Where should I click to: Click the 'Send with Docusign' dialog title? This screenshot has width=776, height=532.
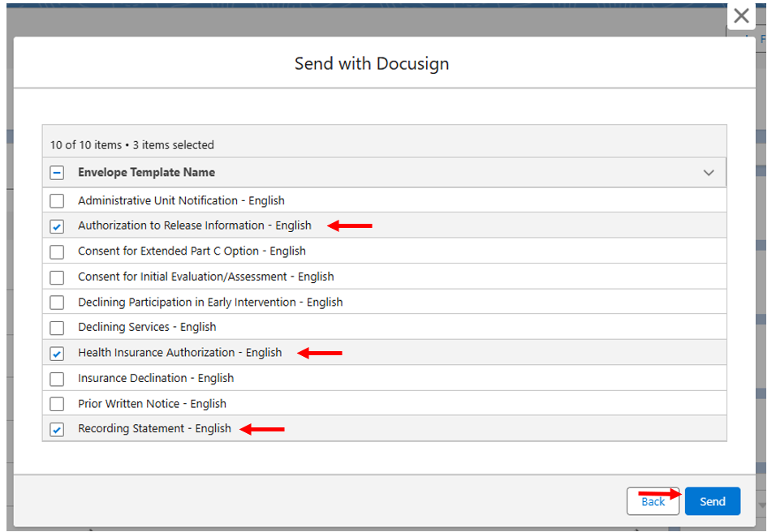point(372,64)
